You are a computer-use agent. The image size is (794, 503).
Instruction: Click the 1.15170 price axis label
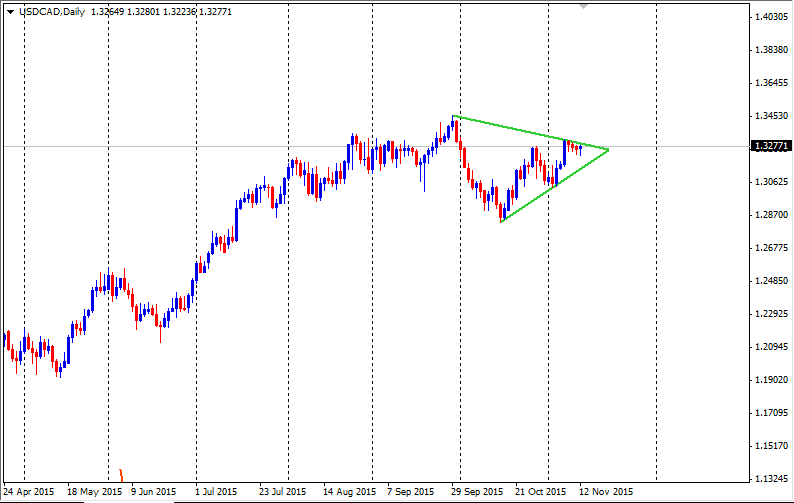point(771,446)
